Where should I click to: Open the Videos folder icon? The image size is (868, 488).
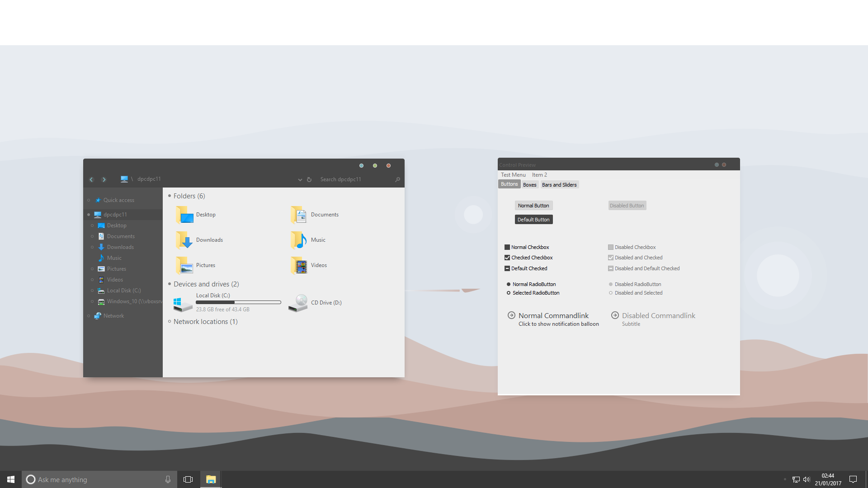pyautogui.click(x=299, y=264)
